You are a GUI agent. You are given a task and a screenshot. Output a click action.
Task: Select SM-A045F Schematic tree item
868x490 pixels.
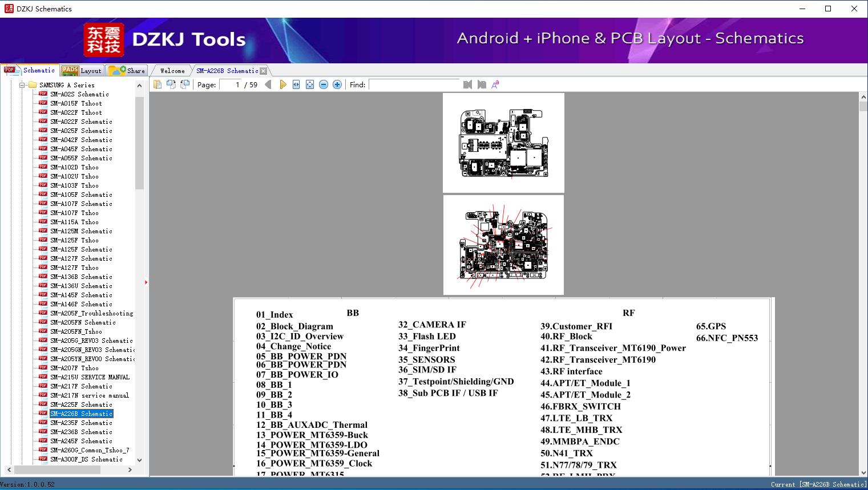click(x=81, y=149)
